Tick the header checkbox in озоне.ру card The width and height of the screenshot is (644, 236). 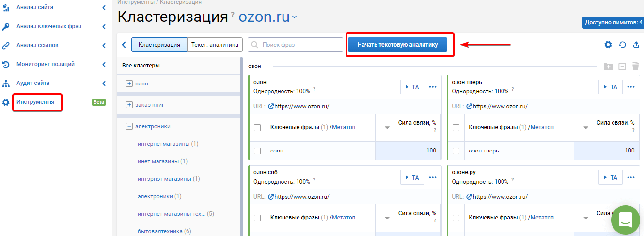click(456, 218)
